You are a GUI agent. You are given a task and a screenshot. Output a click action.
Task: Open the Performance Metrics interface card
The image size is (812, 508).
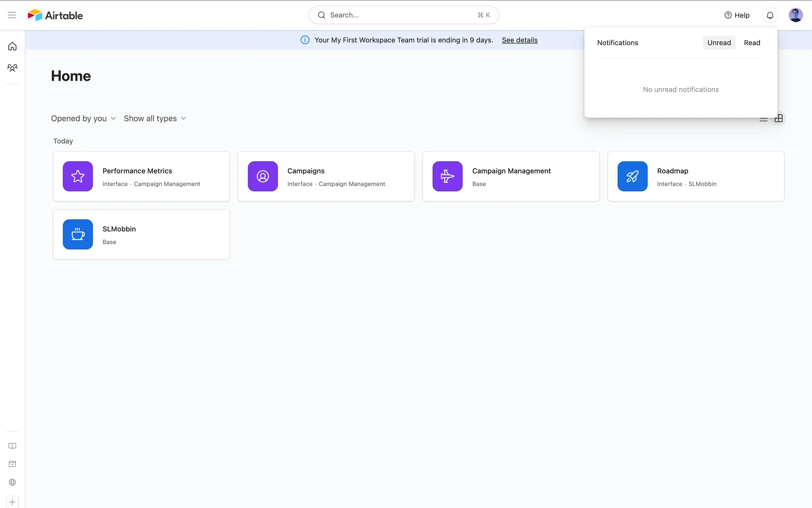pyautogui.click(x=141, y=176)
